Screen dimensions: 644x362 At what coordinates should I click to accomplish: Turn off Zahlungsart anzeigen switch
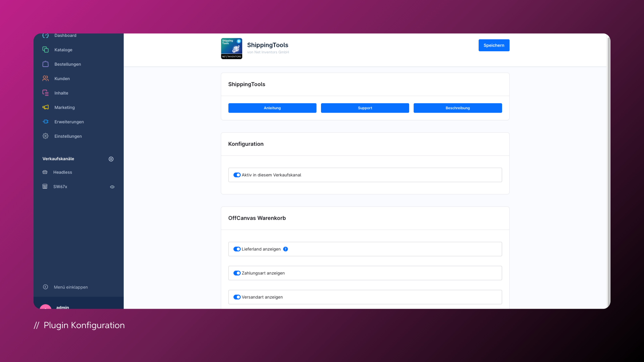pos(237,273)
